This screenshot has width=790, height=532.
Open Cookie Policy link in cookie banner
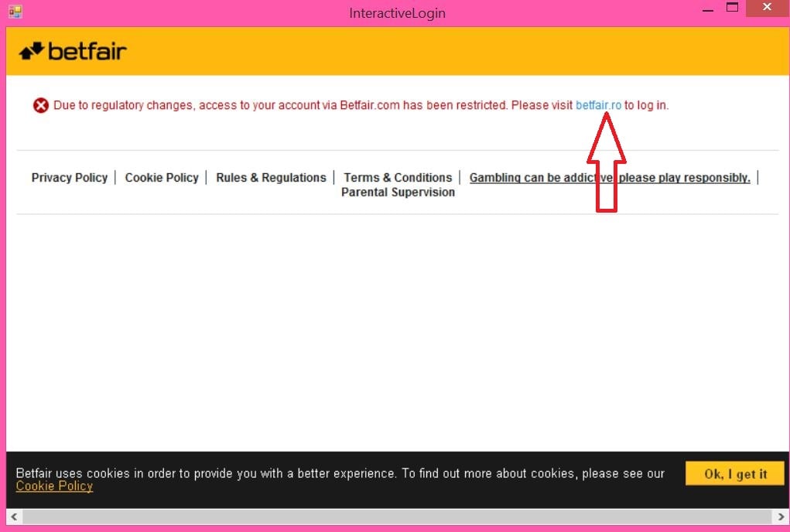[54, 486]
